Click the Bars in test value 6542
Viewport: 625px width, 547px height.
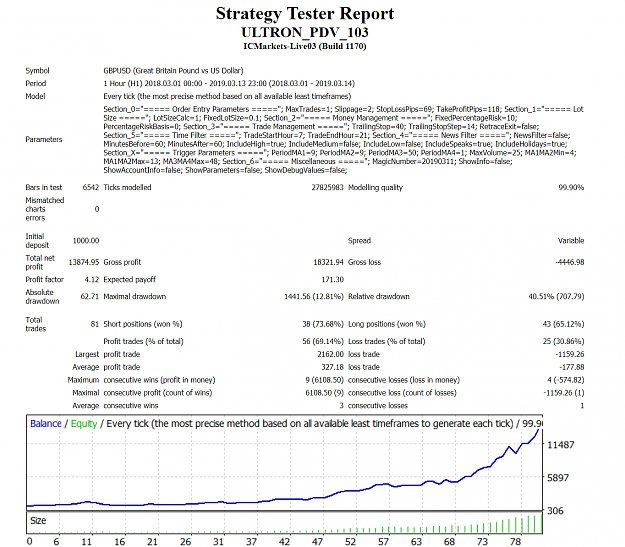[90, 187]
